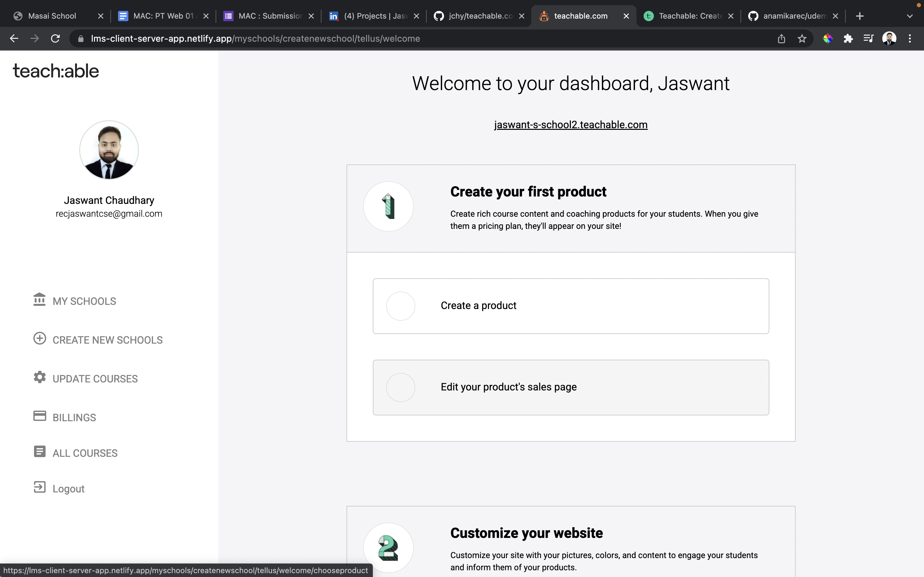Click the teach:able logo
This screenshot has width=924, height=577.
56,70
